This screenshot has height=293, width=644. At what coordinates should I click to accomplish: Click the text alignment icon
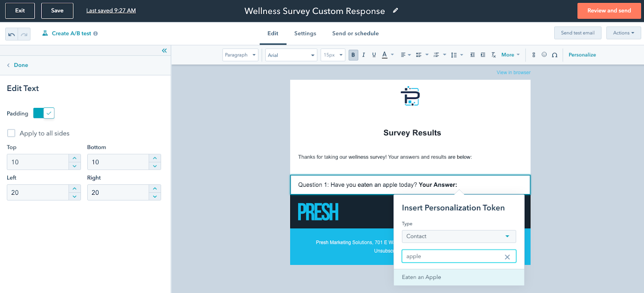[x=403, y=55]
